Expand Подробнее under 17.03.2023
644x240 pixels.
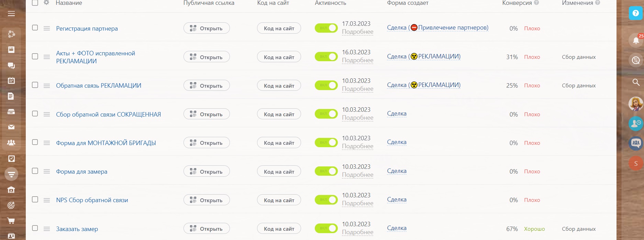click(x=357, y=32)
